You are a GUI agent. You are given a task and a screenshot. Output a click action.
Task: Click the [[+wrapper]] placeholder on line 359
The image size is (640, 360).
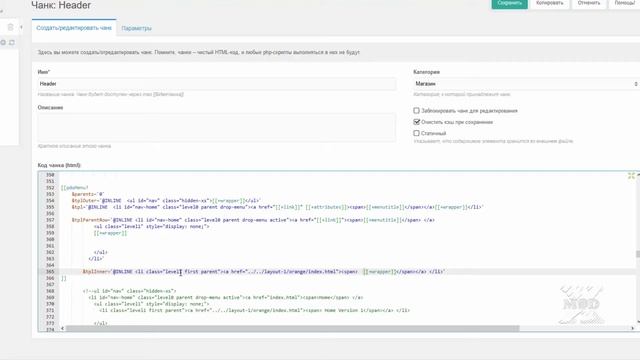tap(110, 233)
